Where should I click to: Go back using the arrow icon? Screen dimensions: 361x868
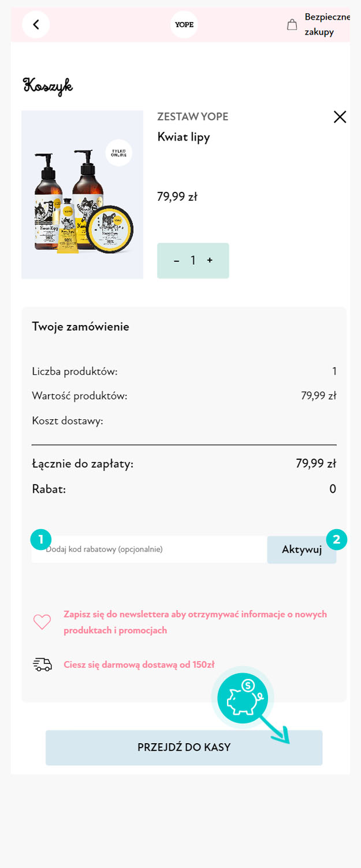point(36,24)
